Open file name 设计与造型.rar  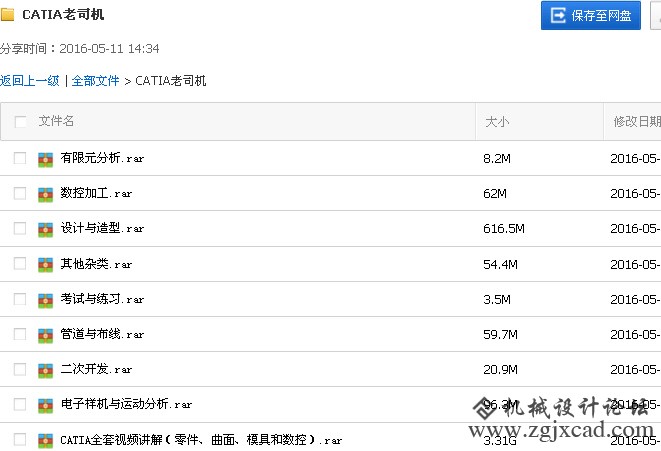pyautogui.click(x=102, y=228)
